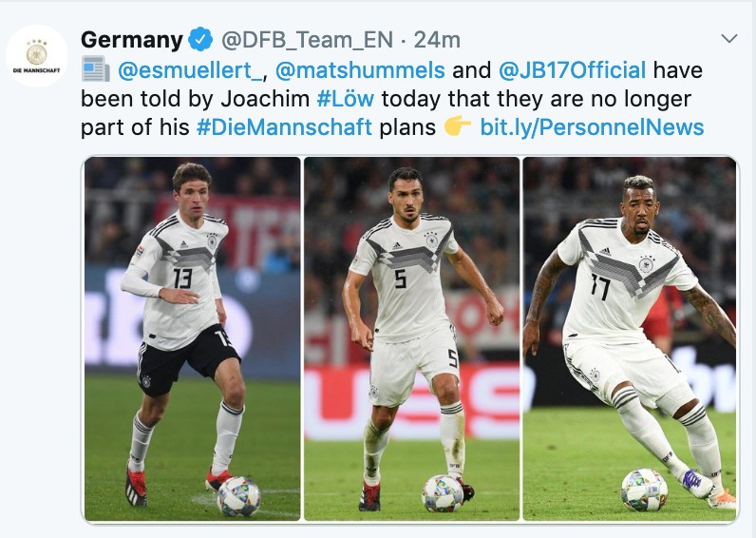
Task: Open the Die Mannschaft profile avatar
Action: (37, 55)
